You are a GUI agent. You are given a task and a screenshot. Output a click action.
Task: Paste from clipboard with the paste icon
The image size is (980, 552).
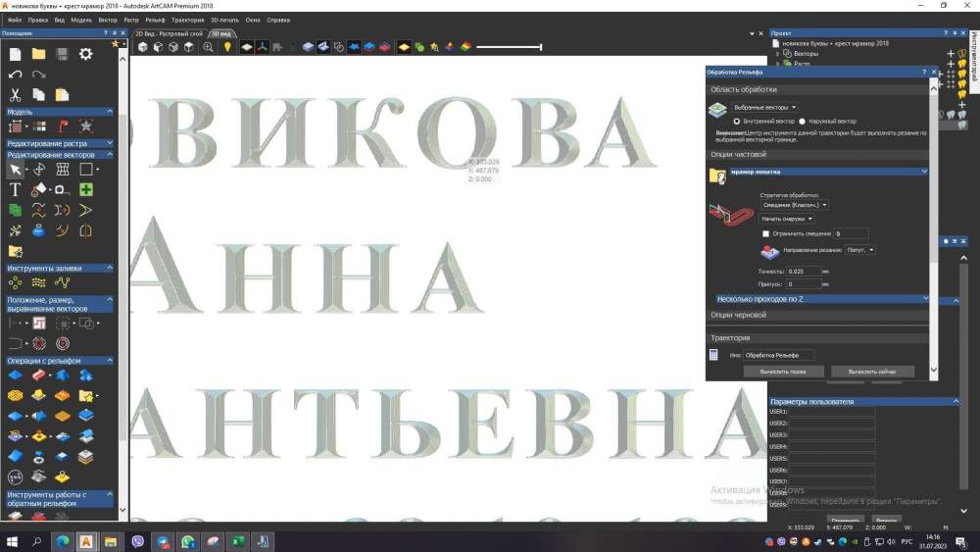pyautogui.click(x=62, y=95)
